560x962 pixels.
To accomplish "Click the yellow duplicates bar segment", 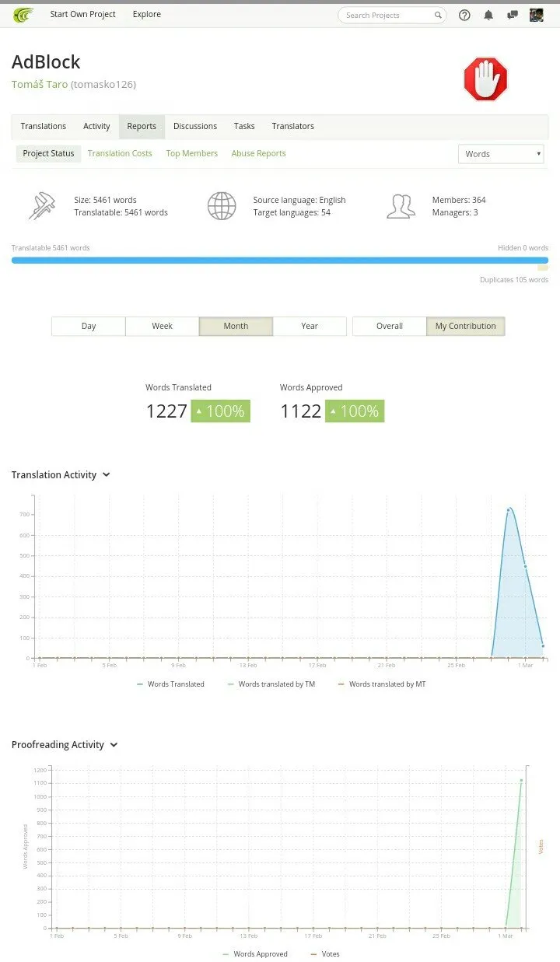I will [543, 268].
